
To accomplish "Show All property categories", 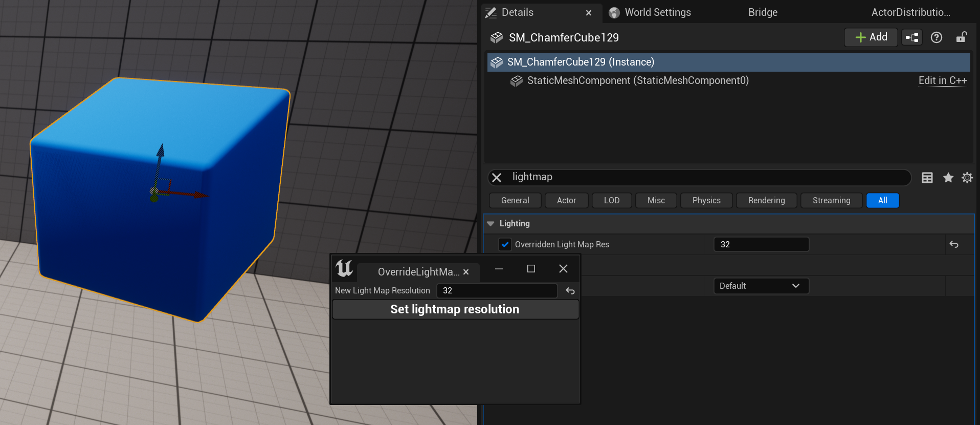I will (882, 201).
